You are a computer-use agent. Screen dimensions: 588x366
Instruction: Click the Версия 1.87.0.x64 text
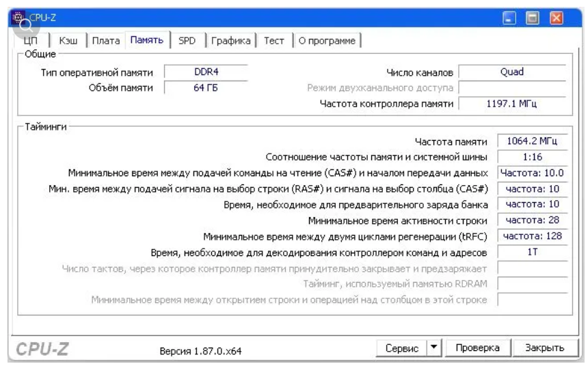[200, 351]
